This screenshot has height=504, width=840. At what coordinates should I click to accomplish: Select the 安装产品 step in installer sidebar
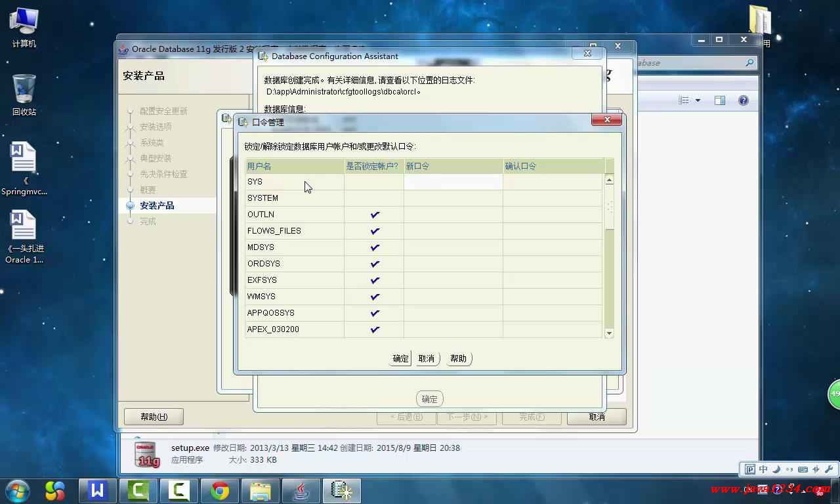[x=157, y=206]
